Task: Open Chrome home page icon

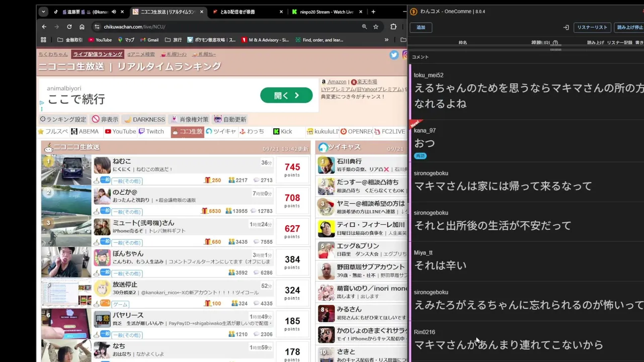Action: pos(82,27)
